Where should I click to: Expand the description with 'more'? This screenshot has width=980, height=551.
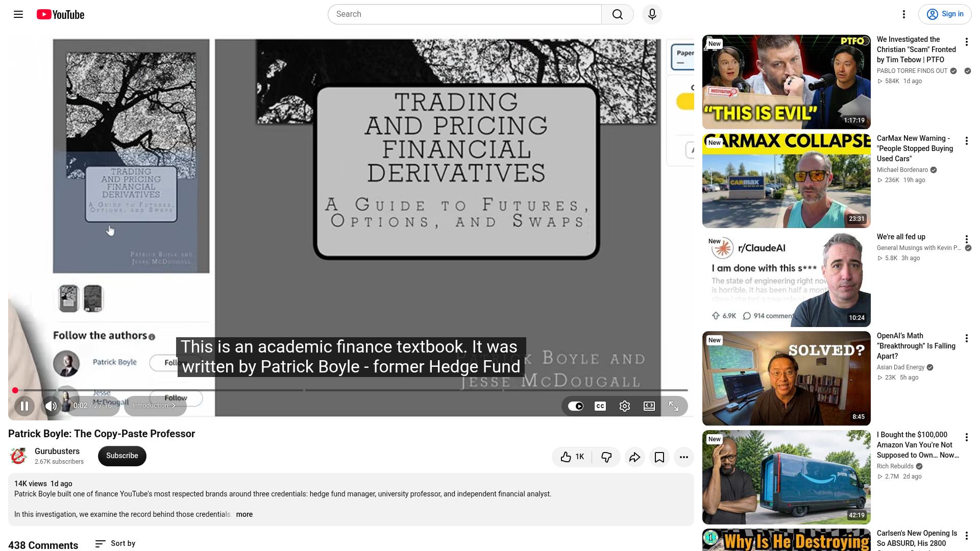(244, 514)
